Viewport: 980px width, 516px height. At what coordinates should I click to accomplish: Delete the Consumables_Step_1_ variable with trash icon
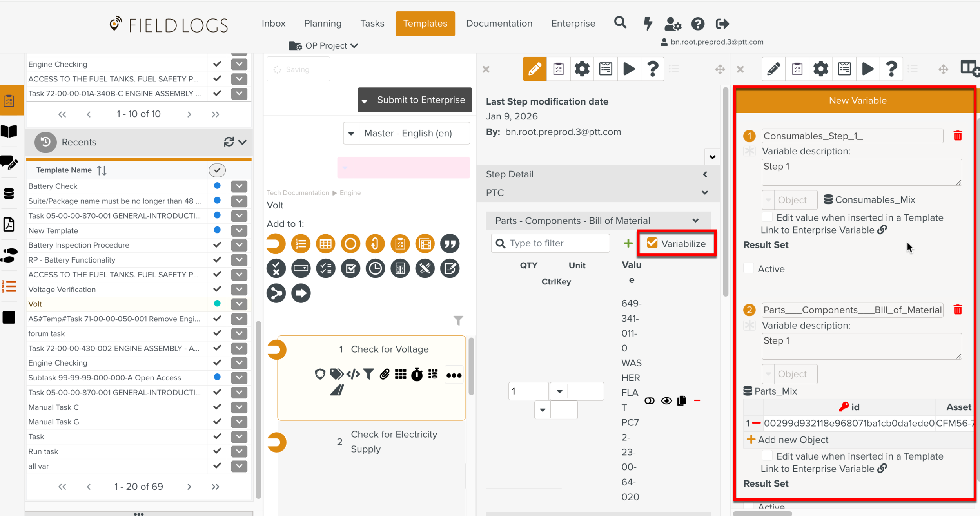(x=958, y=136)
